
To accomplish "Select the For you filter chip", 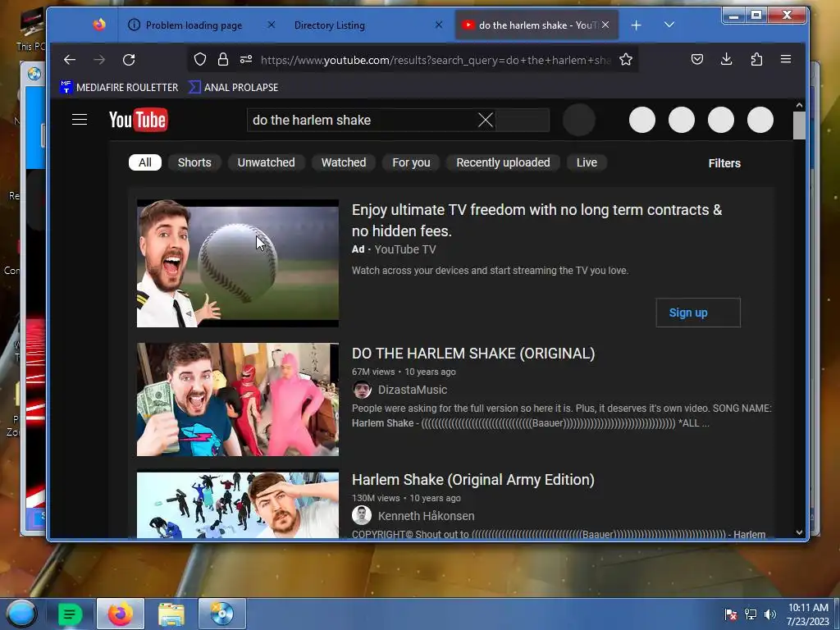I will pos(411,162).
